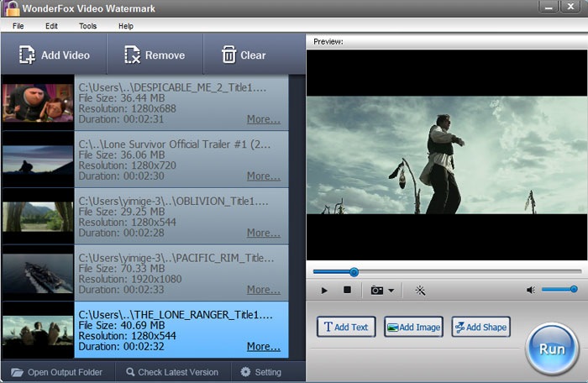588x383 pixels.
Task: Open the File menu
Action: (x=18, y=26)
